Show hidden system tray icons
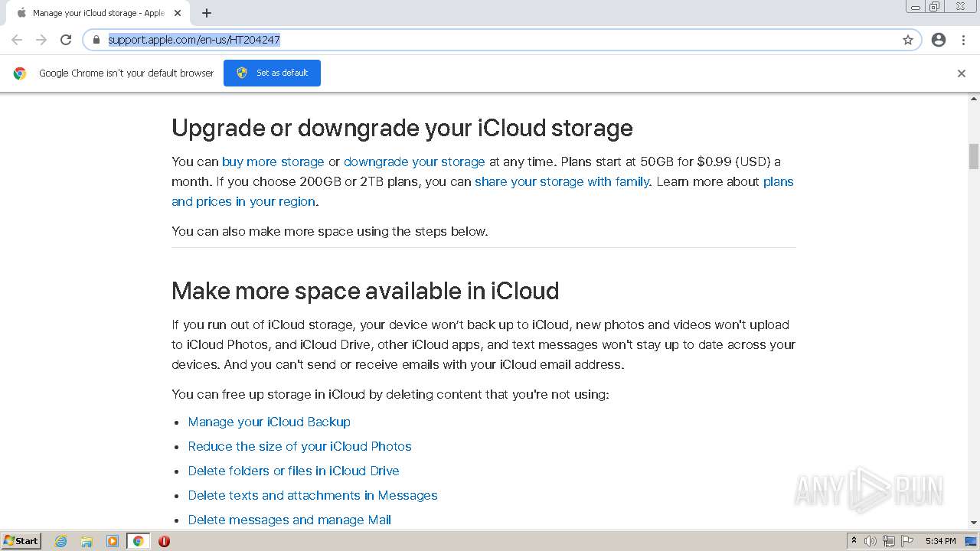The image size is (980, 551). click(854, 541)
